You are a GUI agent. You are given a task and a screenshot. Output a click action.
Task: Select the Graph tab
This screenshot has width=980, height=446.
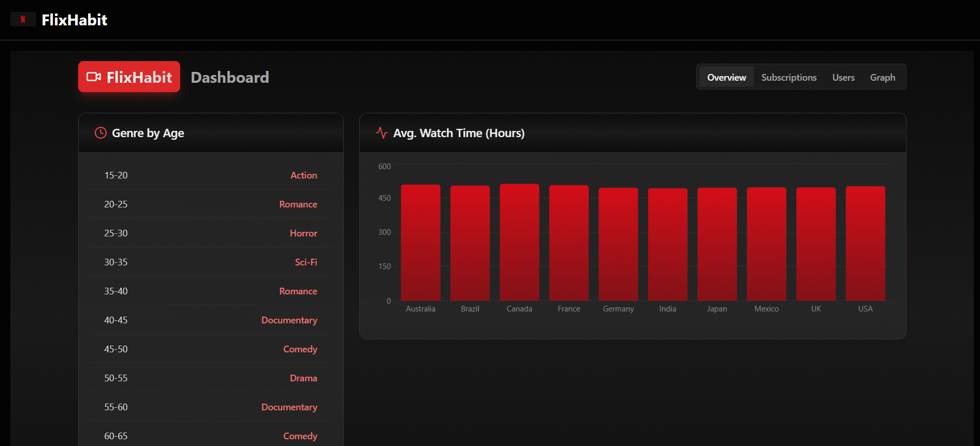click(882, 77)
